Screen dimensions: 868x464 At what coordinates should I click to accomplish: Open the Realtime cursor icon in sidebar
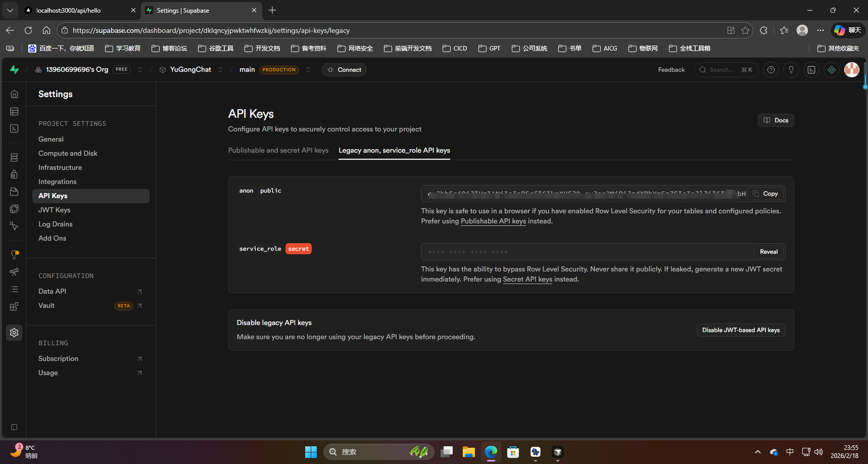click(14, 226)
